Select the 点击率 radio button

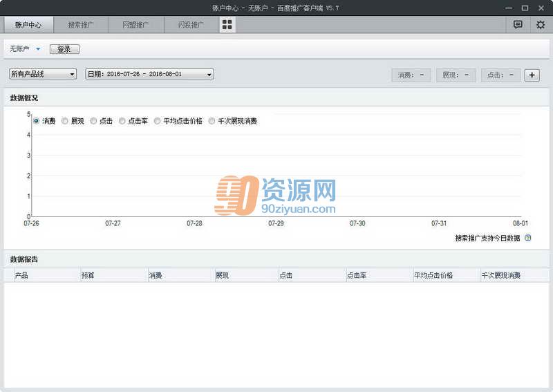click(x=122, y=121)
